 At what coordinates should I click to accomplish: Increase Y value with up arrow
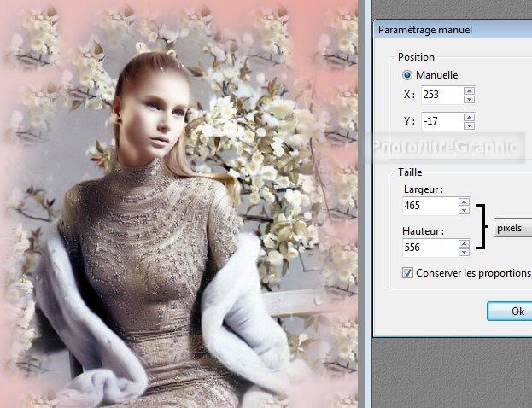(x=469, y=116)
